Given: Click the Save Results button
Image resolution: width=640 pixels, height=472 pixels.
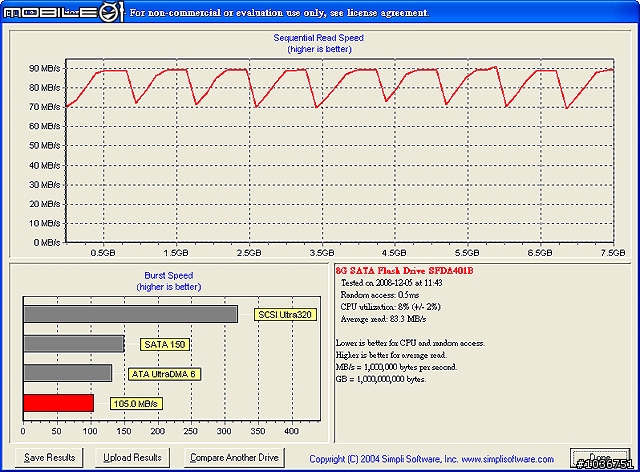Looking at the screenshot, I should click(49, 458).
